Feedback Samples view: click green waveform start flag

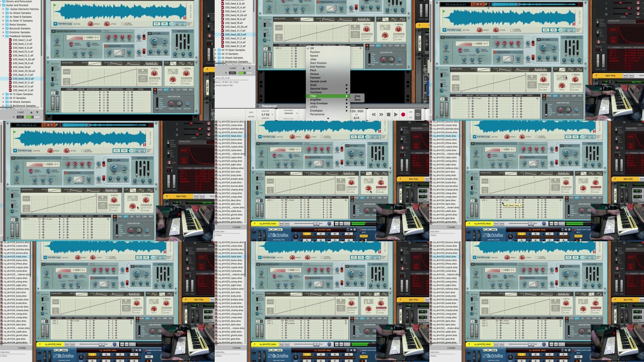point(55,5)
